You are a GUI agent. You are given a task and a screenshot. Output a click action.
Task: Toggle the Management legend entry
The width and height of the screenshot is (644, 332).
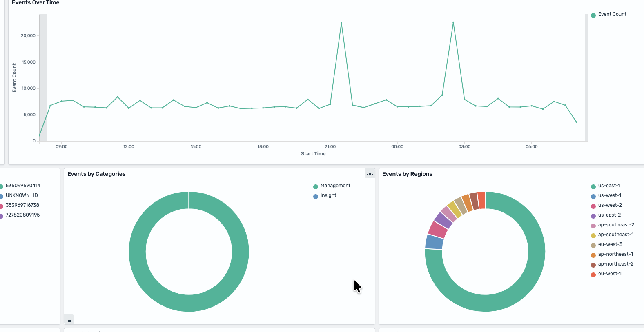pos(335,186)
